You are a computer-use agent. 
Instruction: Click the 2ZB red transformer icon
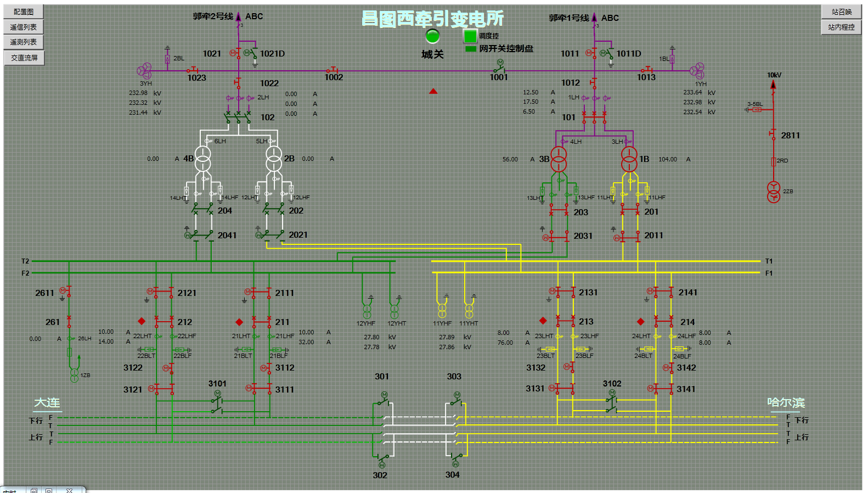pos(774,192)
